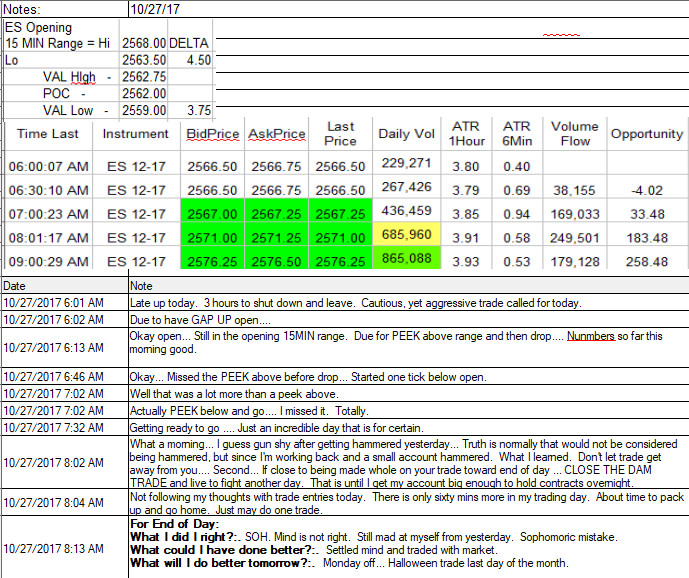Click the last price cell 2571.00
This screenshot has height=578, width=689.
click(341, 238)
